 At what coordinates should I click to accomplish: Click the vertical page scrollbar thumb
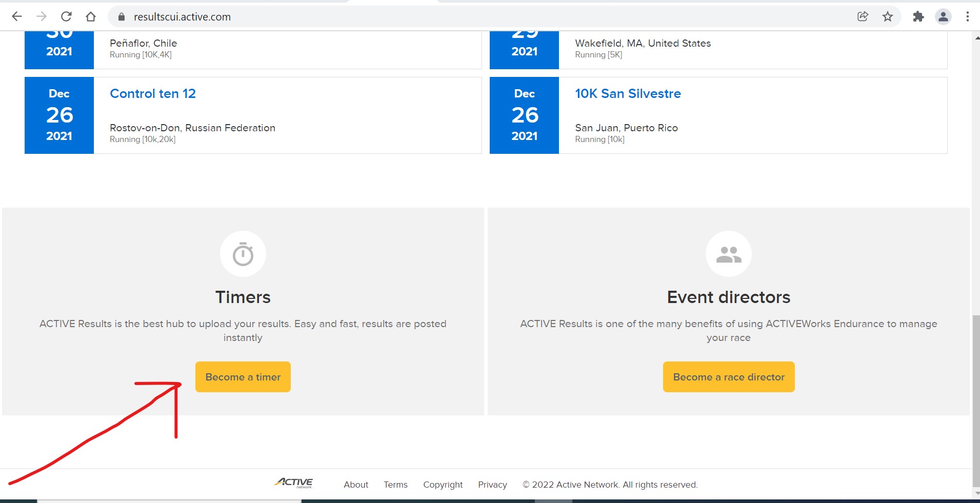pos(976,400)
